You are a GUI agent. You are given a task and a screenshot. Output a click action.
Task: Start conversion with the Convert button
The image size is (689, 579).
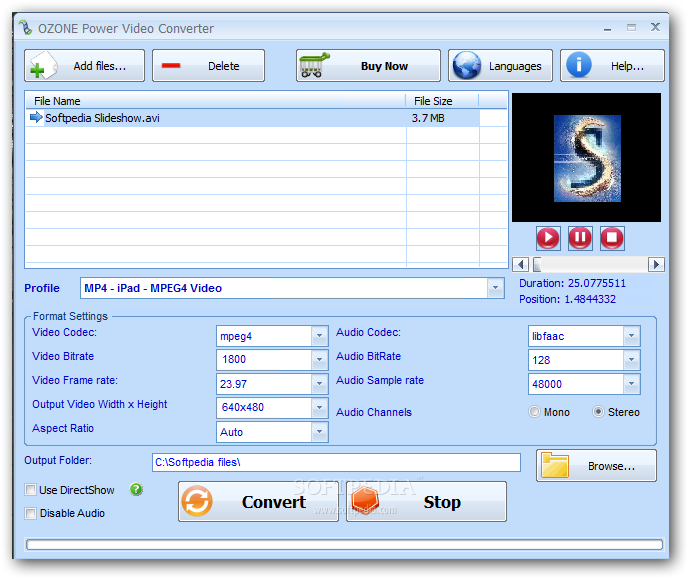258,502
